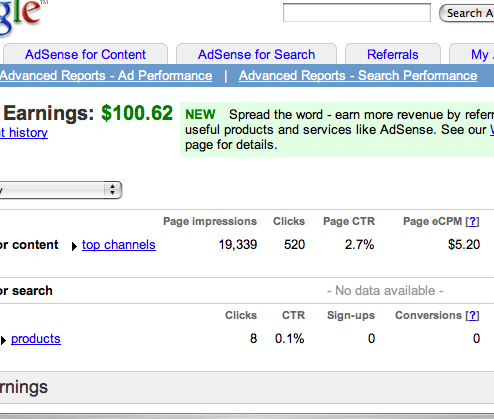The image size is (494, 419).
Task: Click the Page impressions column header
Action: point(210,221)
